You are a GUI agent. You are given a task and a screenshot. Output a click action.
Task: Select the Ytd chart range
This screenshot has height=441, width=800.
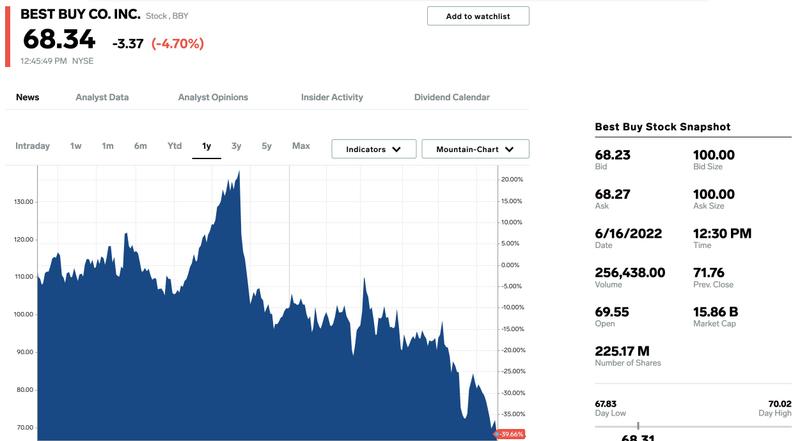[x=174, y=146]
